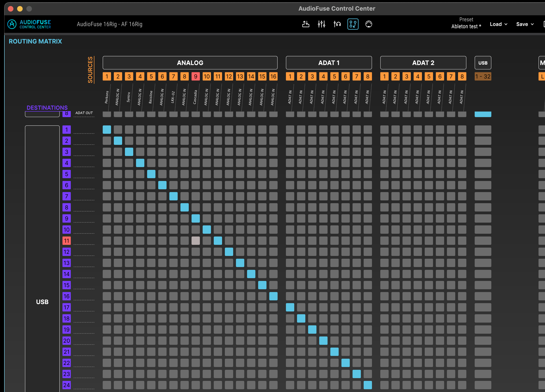545x392 pixels.
Task: Disable USB 1-32 to ADAT OUT 8 routing
Action: pyautogui.click(x=483, y=114)
